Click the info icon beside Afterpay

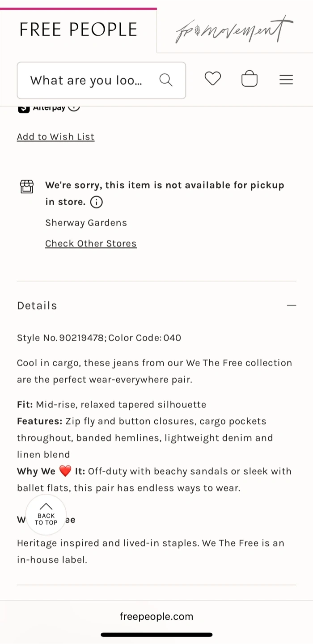(x=74, y=108)
